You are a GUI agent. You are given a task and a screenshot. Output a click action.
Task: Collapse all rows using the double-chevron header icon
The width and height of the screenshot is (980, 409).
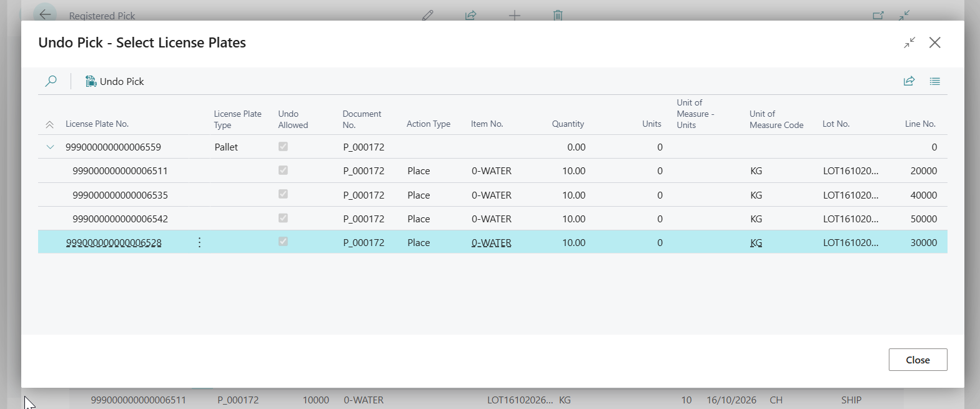tap(50, 124)
